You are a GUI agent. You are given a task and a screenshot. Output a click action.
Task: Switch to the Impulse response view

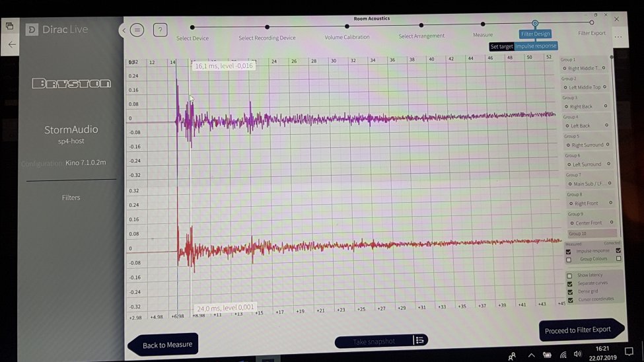click(536, 46)
